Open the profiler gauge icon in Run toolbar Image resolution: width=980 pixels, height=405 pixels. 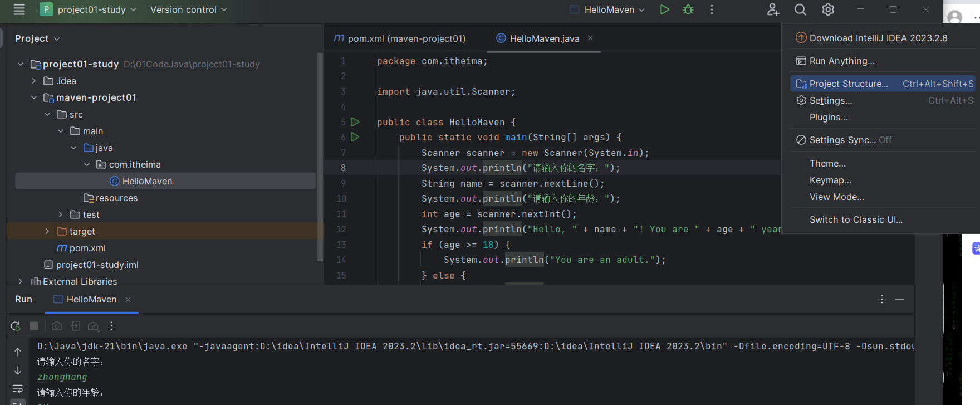[94, 326]
